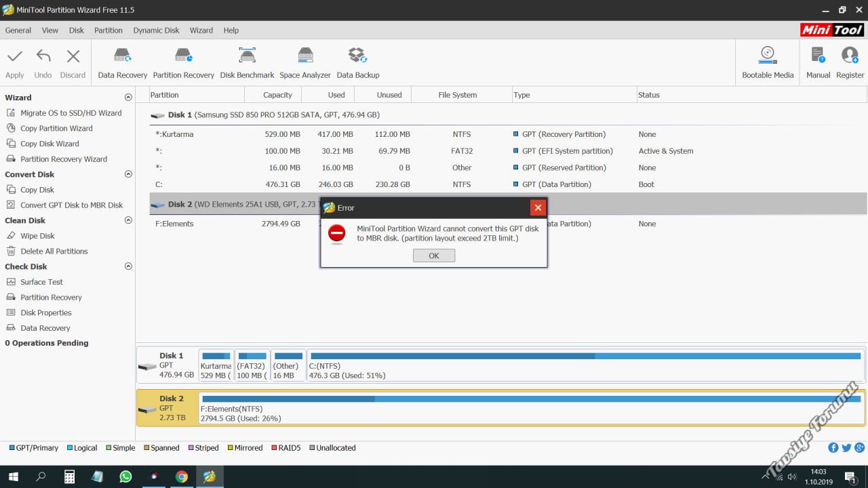
Task: Collapse the Check Disk section
Action: 128,266
